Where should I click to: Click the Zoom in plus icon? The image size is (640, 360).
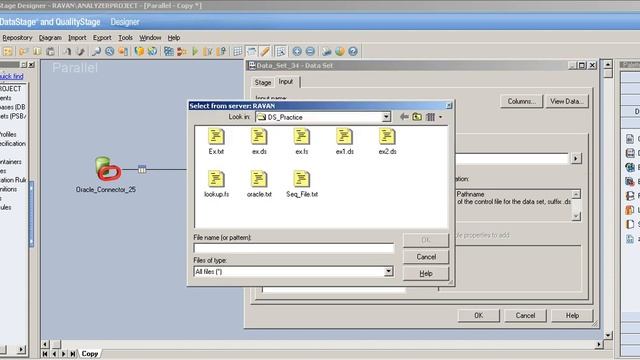coord(297,51)
